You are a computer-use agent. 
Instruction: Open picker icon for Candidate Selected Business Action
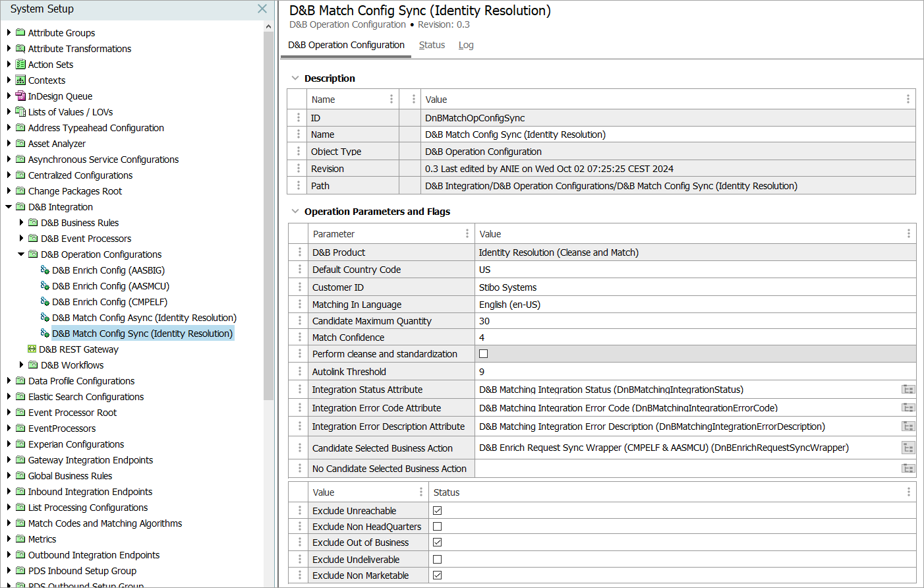click(908, 448)
